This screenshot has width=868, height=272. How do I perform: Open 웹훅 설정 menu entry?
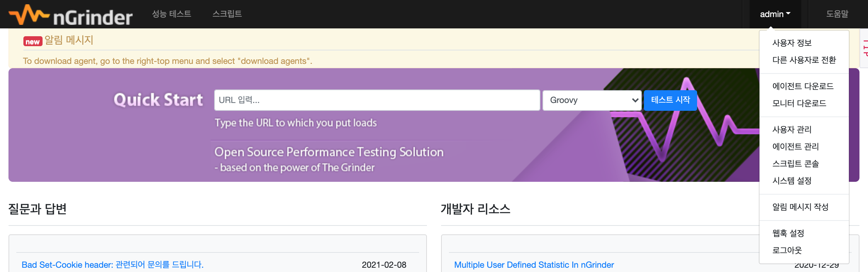788,233
